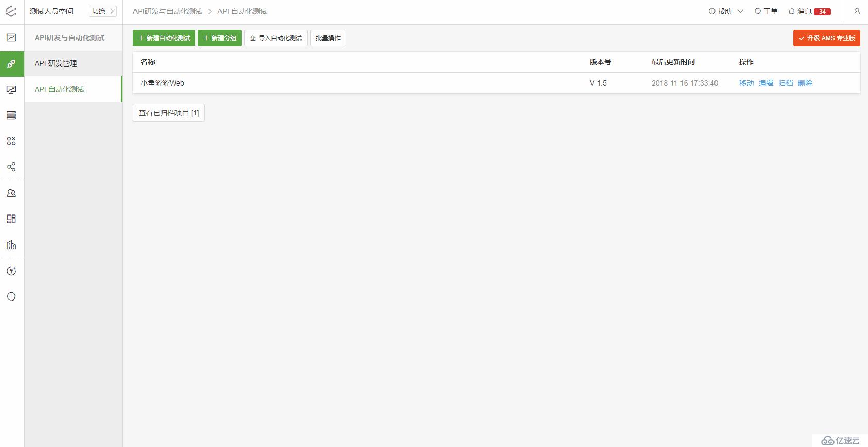Click the 名称 column header

[148, 62]
